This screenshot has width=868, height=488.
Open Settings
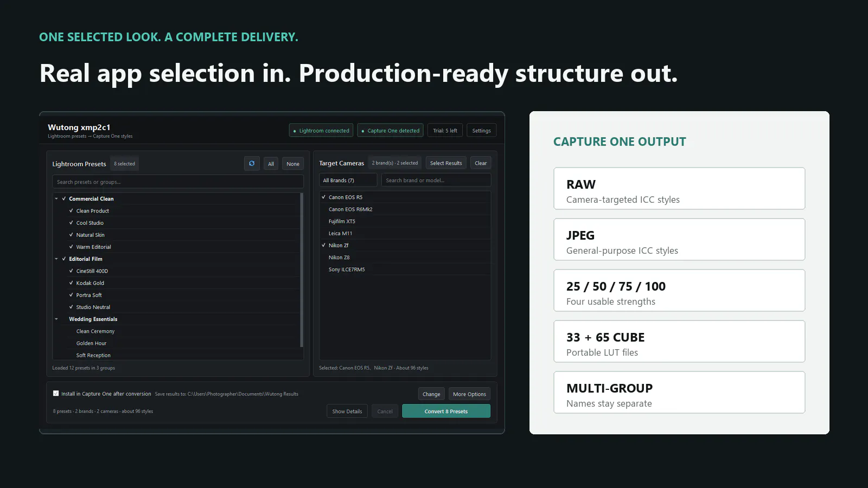coord(481,130)
